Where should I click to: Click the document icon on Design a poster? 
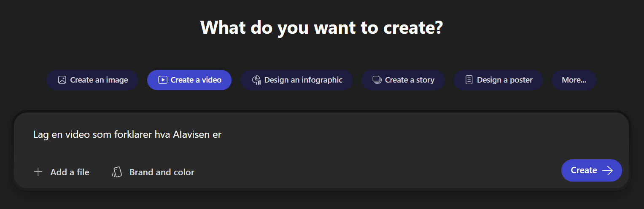[x=469, y=80]
